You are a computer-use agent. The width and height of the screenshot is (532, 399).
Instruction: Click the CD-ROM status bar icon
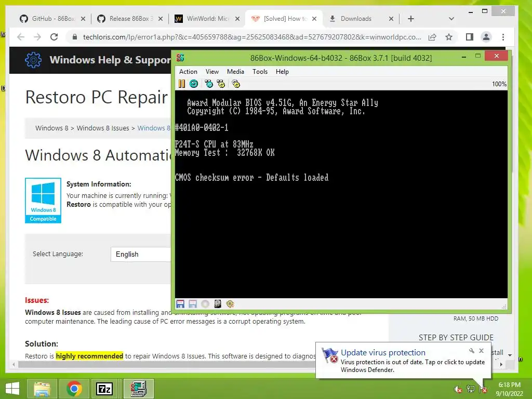(205, 304)
